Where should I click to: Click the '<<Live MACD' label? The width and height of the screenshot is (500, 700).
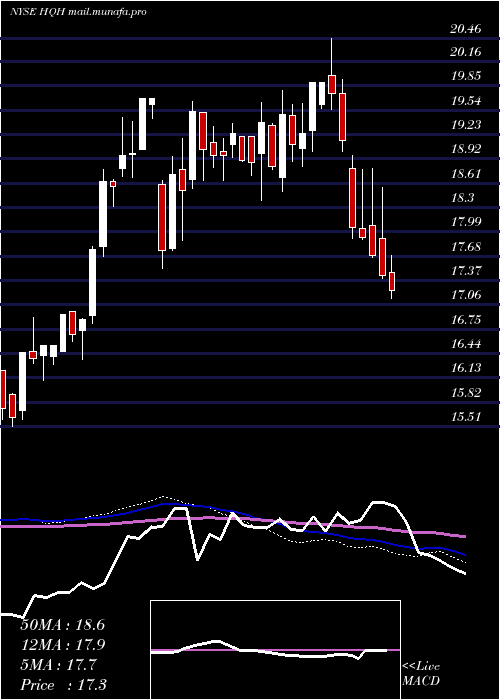click(421, 674)
